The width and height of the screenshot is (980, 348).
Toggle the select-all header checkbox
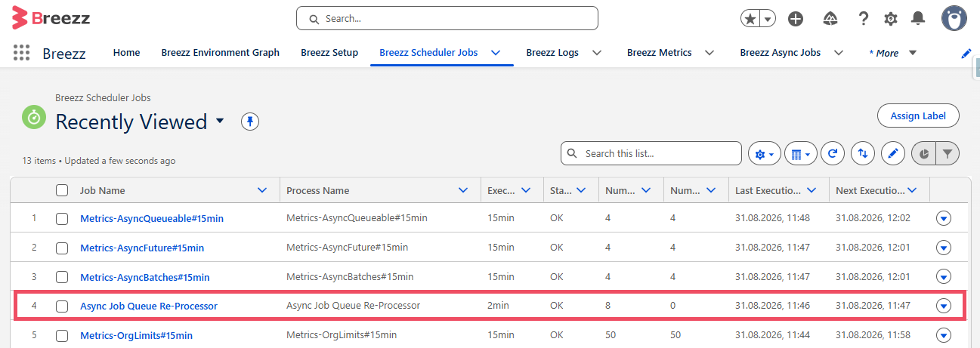[x=62, y=190]
